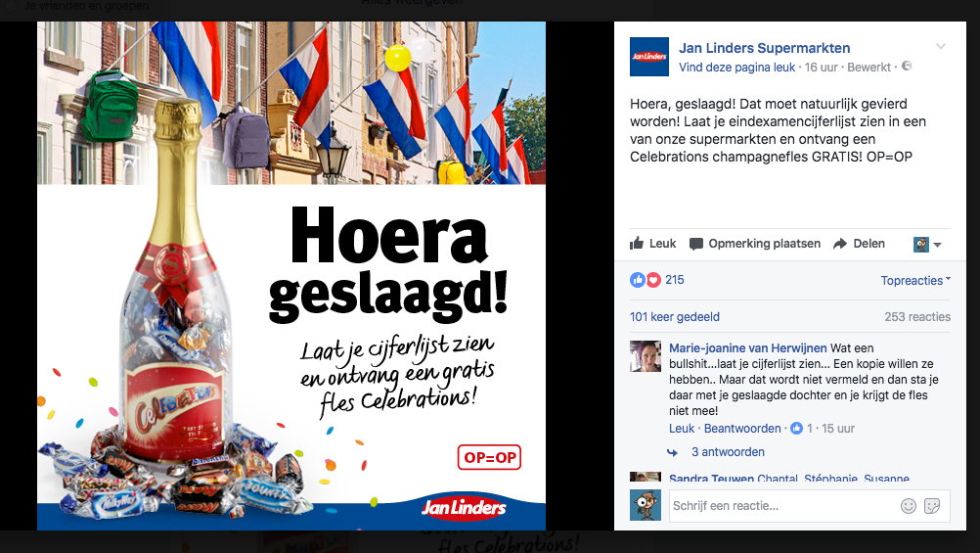
Task: Open the Topreacties sorting dropdown
Action: tap(915, 280)
